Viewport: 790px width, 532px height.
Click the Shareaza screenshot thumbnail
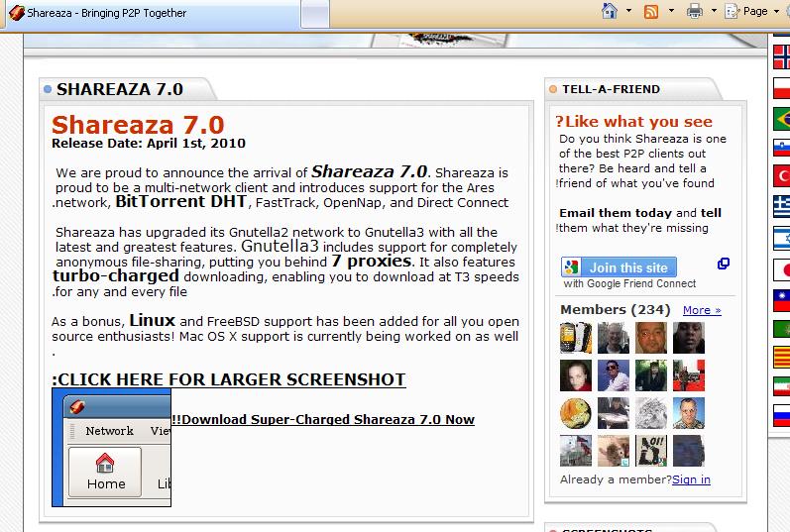[111, 448]
